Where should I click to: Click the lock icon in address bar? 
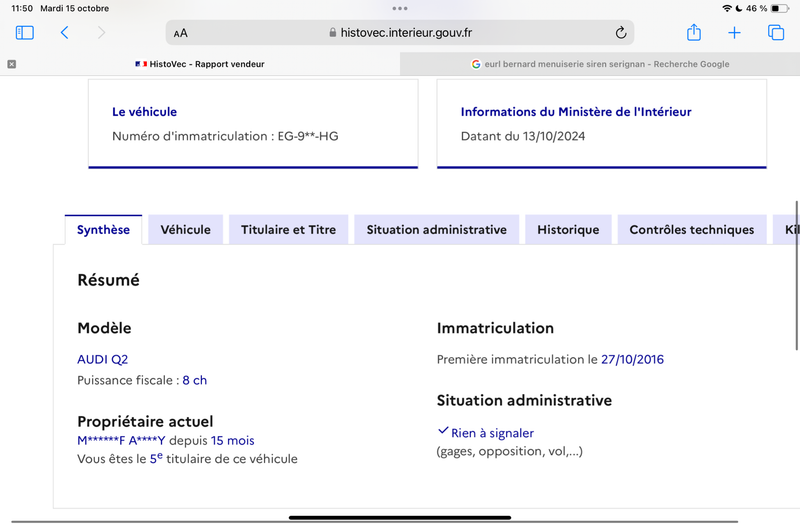pos(333,33)
